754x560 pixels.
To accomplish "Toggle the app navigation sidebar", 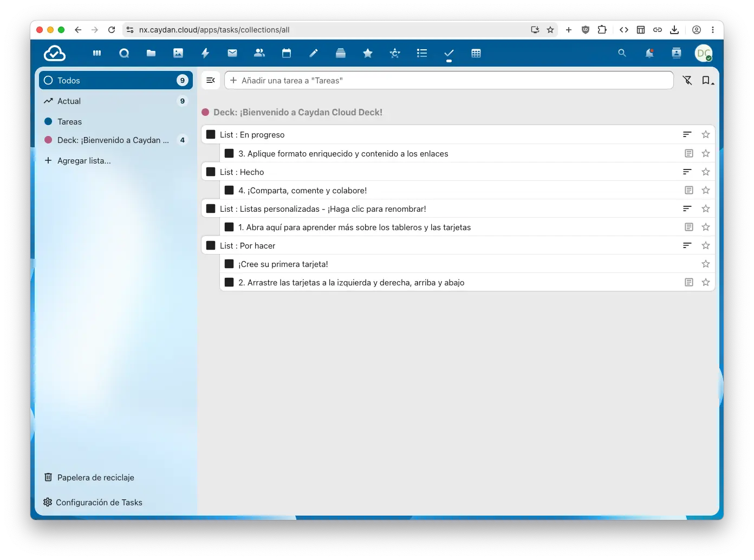I will pyautogui.click(x=211, y=80).
